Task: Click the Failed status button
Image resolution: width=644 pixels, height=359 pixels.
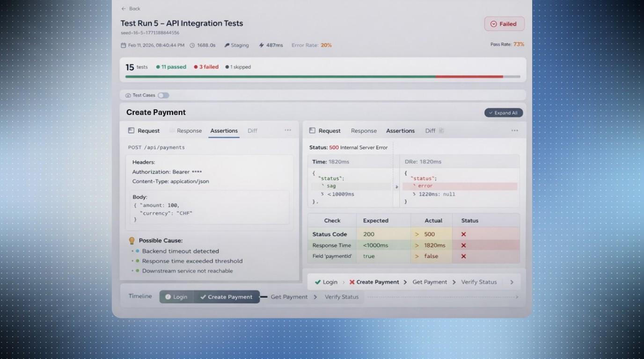Action: tap(505, 24)
